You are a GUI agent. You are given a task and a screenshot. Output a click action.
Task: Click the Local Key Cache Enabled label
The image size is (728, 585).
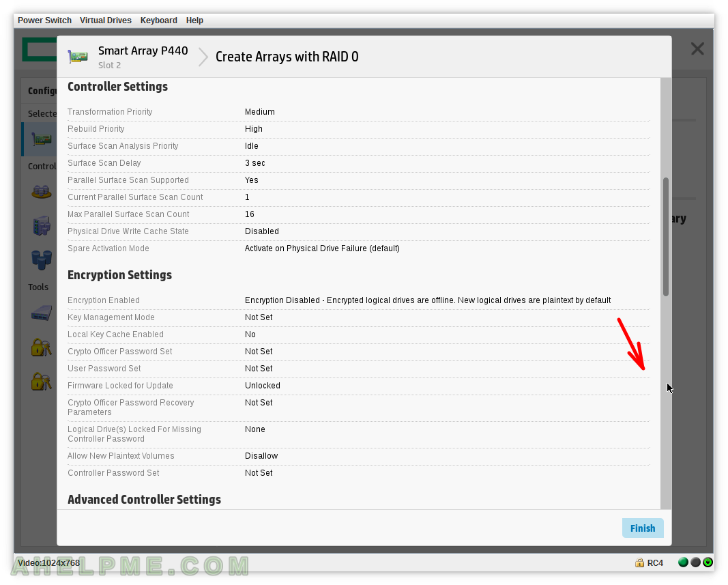[115, 334]
